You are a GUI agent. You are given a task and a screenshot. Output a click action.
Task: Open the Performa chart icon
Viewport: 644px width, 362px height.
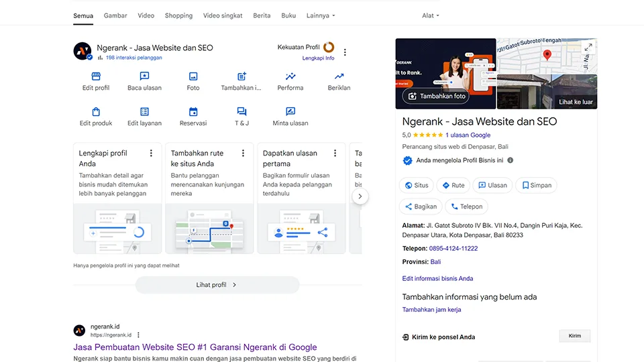pos(290,76)
